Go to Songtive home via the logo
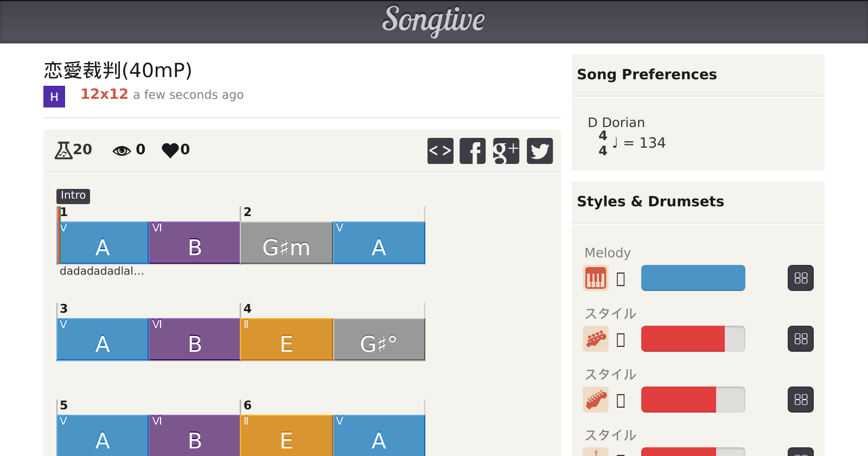 tap(433, 21)
